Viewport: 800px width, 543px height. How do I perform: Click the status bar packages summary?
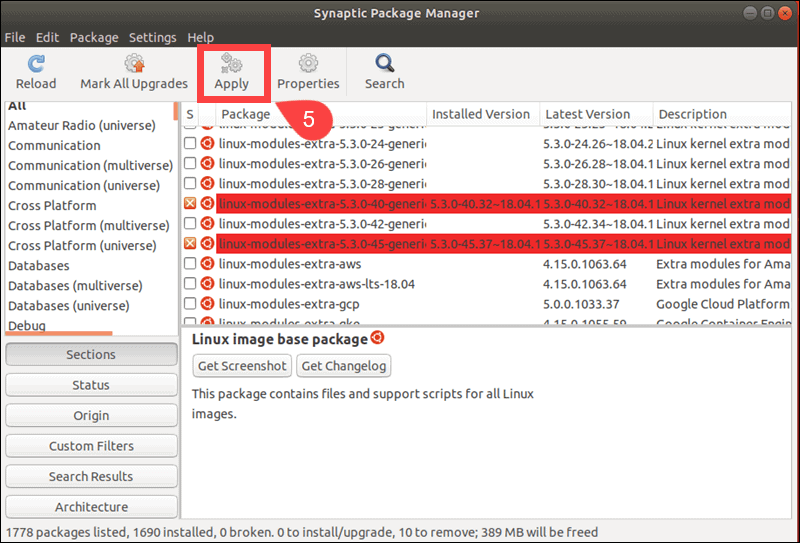(x=302, y=532)
